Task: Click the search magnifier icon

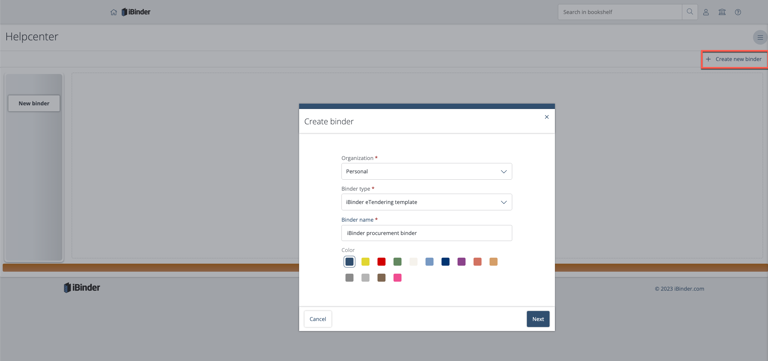Action: coord(690,12)
